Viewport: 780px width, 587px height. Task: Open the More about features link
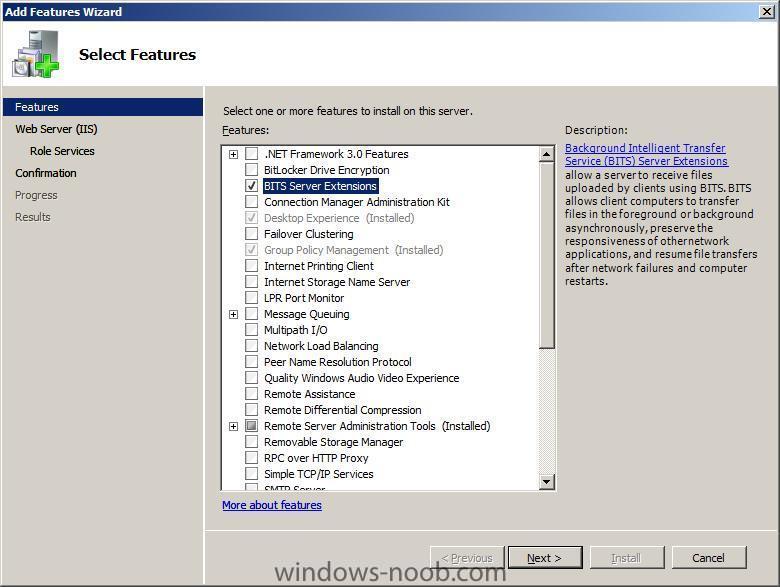[272, 505]
